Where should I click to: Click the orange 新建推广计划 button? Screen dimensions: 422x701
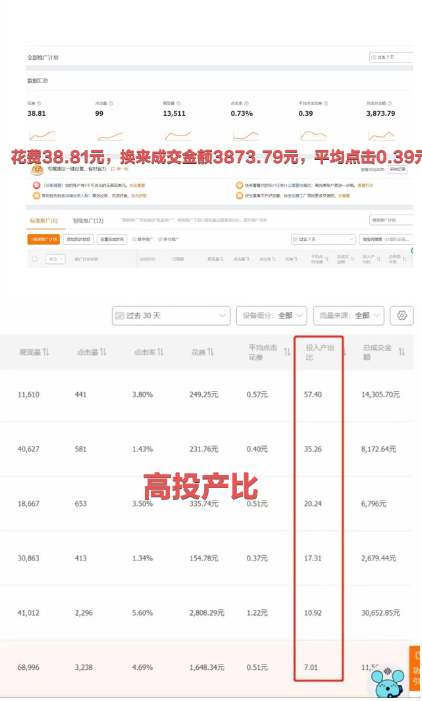tap(43, 239)
